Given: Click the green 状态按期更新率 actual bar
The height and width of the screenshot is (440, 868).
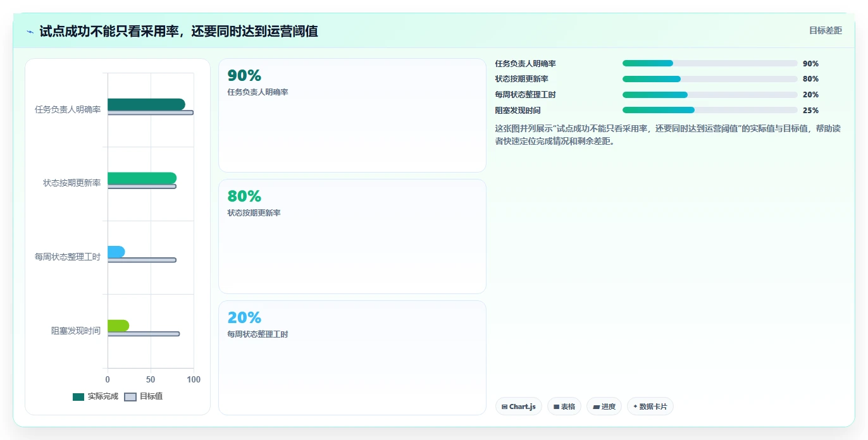Looking at the screenshot, I should (x=142, y=178).
